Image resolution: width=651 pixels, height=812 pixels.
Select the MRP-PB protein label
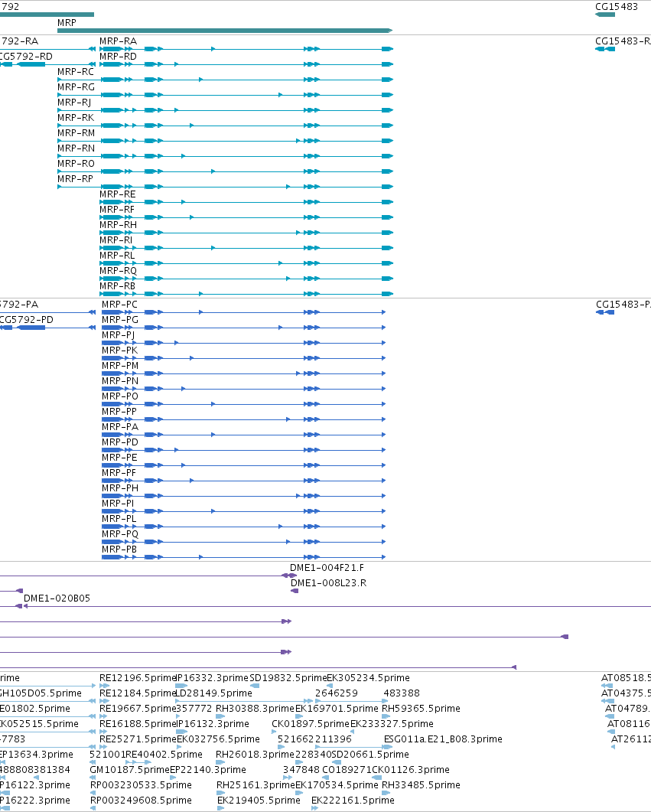119,549
